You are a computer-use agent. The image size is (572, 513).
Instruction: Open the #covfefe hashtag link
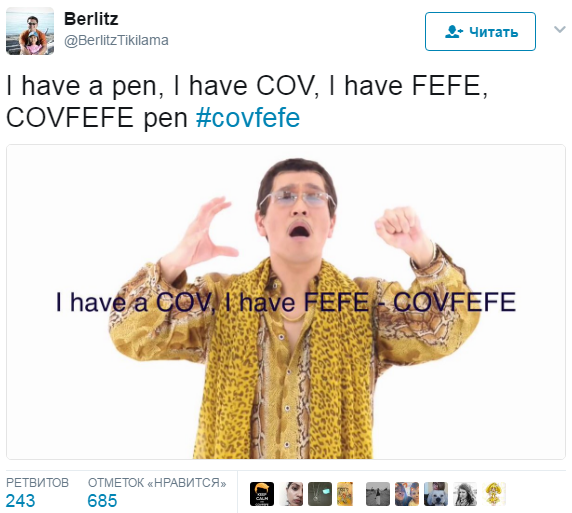pyautogui.click(x=248, y=118)
